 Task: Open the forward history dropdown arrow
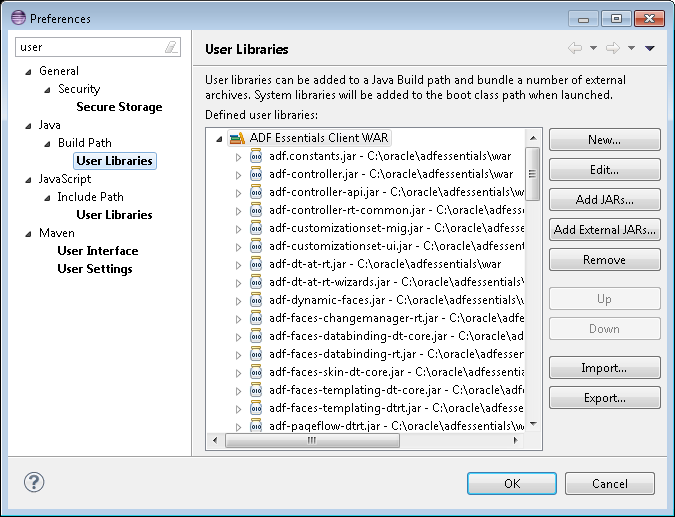pyautogui.click(x=631, y=48)
